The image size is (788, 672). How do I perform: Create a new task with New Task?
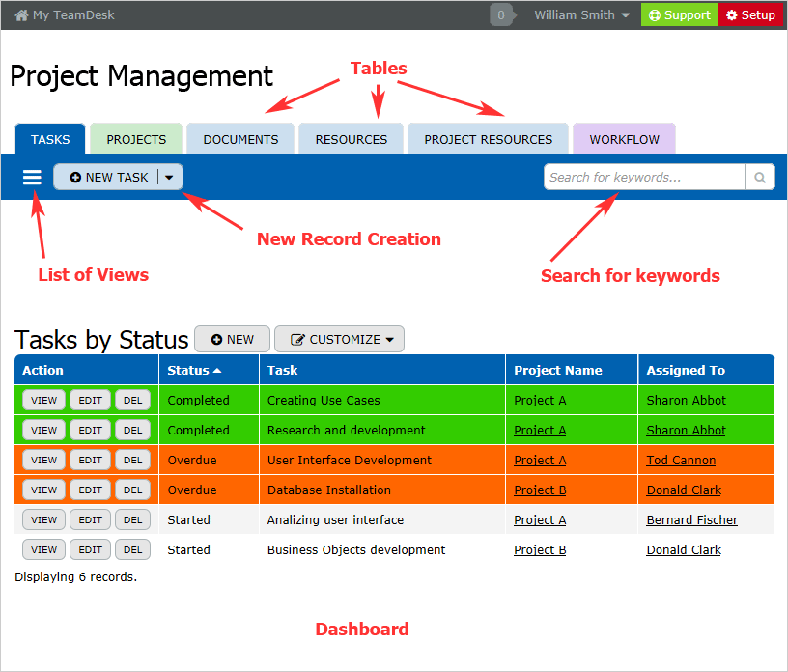tap(108, 177)
